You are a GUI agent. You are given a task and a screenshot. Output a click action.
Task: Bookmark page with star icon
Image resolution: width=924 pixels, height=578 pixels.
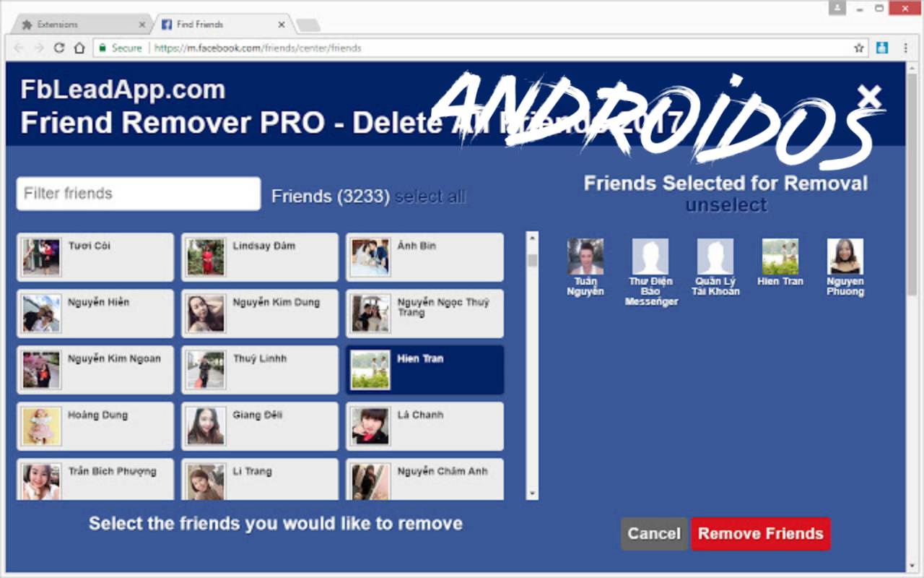(x=859, y=48)
